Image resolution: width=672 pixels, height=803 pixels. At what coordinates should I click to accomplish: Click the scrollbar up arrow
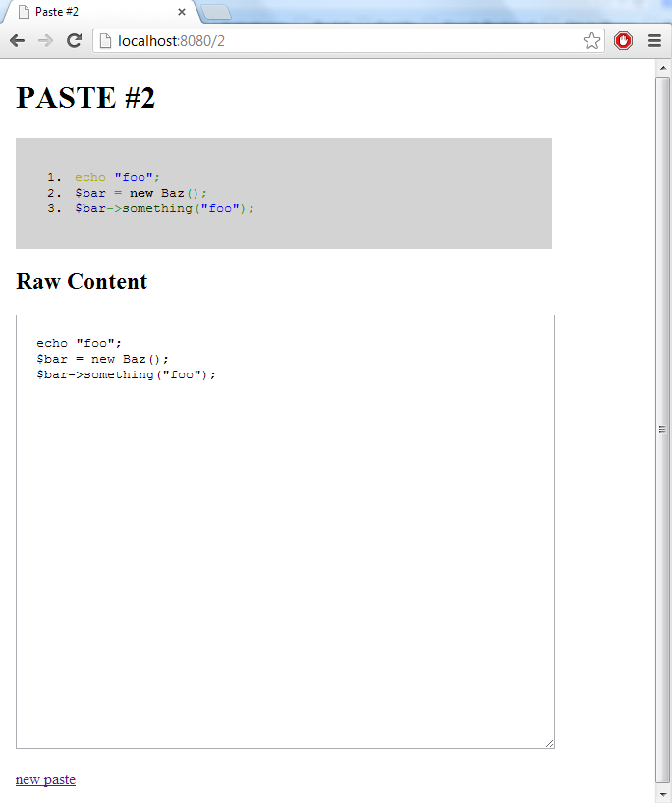[x=662, y=67]
